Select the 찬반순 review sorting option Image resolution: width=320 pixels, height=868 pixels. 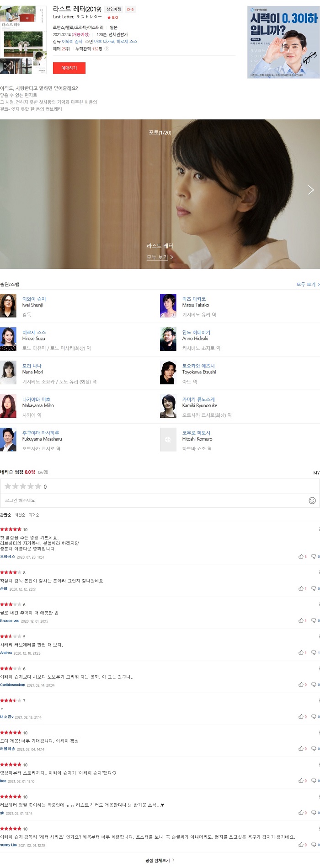(x=5, y=515)
